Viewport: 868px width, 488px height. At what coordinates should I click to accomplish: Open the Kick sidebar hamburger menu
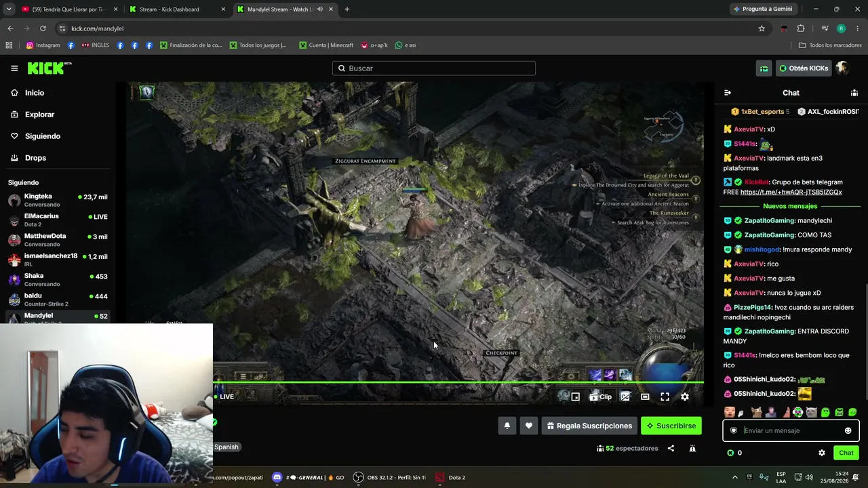[x=14, y=68]
